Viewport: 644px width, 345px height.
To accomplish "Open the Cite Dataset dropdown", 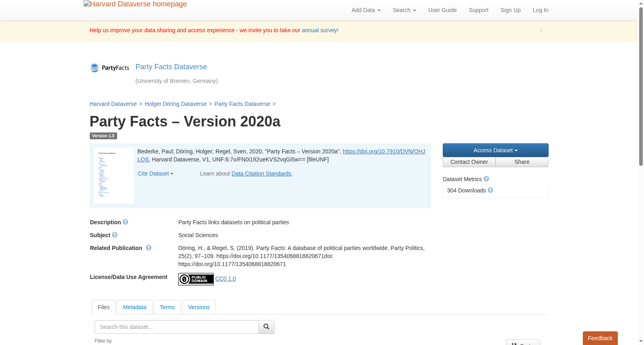I will click(155, 174).
